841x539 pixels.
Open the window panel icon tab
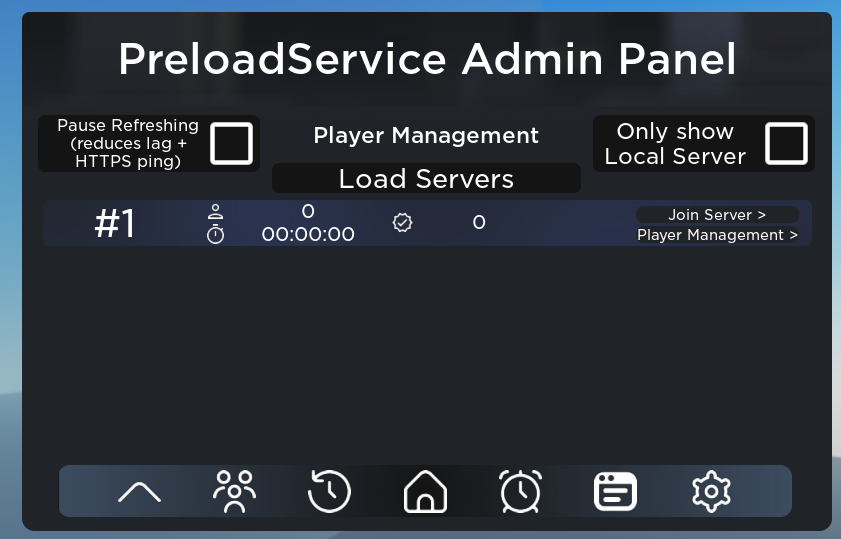615,491
